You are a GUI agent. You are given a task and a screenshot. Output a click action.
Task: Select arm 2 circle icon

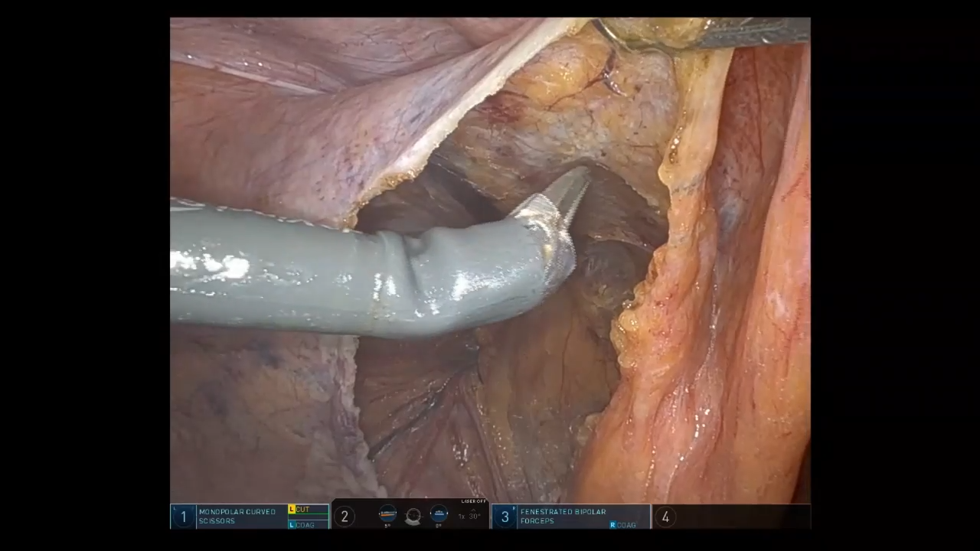point(345,517)
